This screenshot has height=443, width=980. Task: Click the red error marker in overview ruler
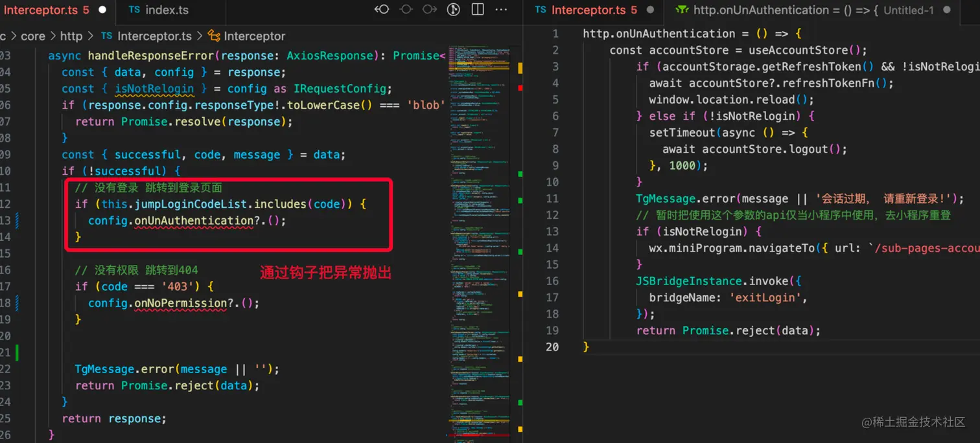[x=520, y=87]
